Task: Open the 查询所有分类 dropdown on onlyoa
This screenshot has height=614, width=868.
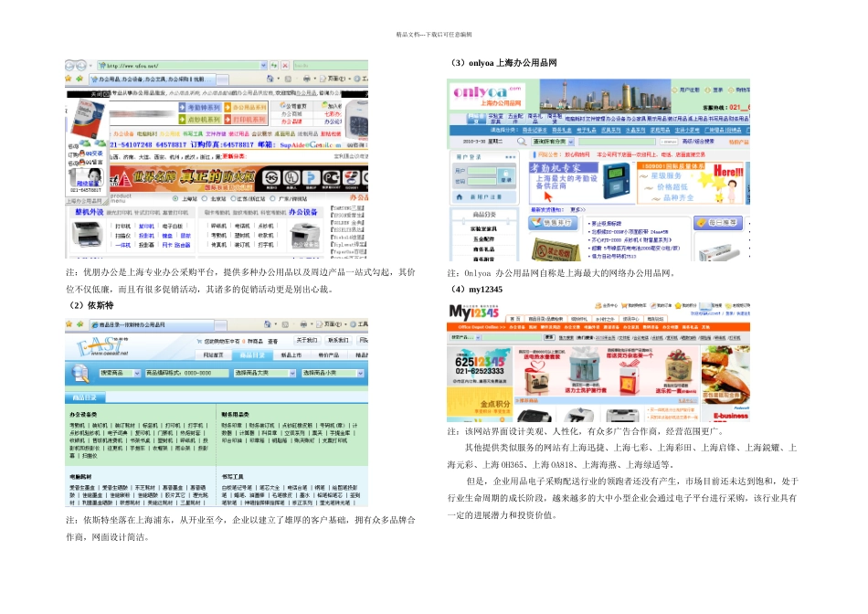Action: coord(571,142)
